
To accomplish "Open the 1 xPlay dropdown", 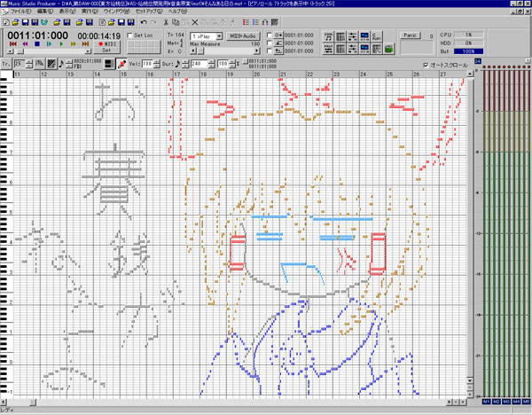I will [x=219, y=36].
